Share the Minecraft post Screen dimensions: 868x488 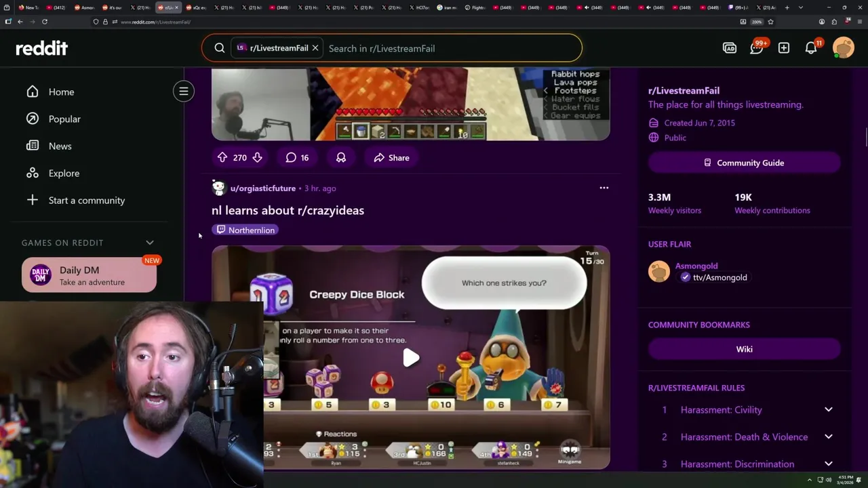pos(391,157)
